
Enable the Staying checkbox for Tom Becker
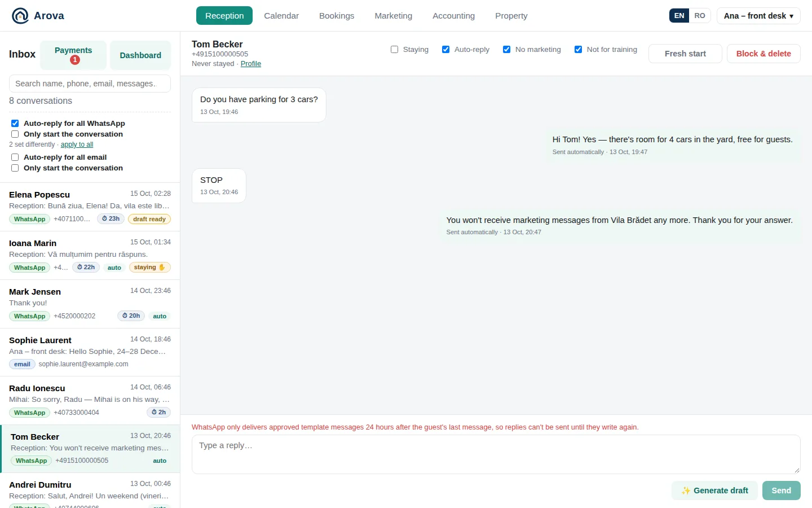(x=395, y=50)
